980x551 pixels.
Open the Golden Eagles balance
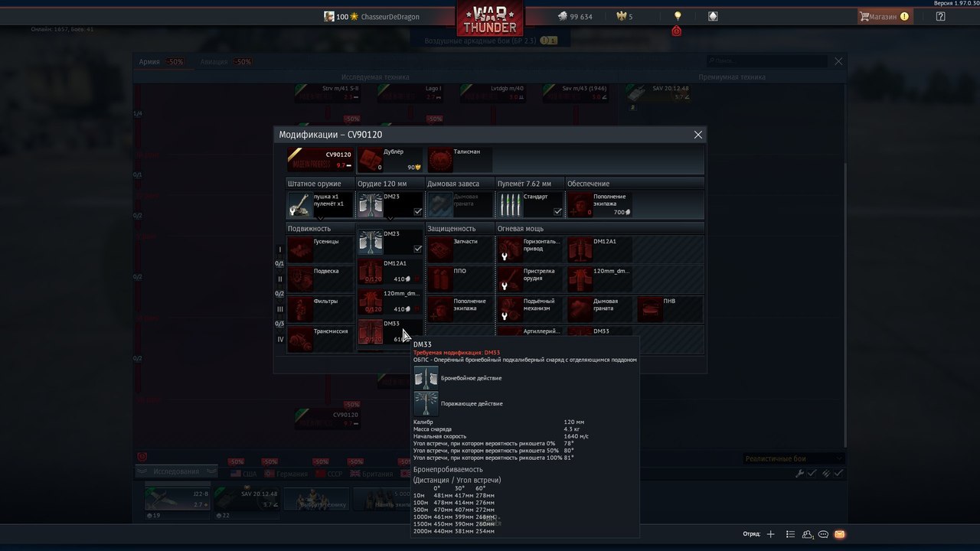[x=625, y=16]
